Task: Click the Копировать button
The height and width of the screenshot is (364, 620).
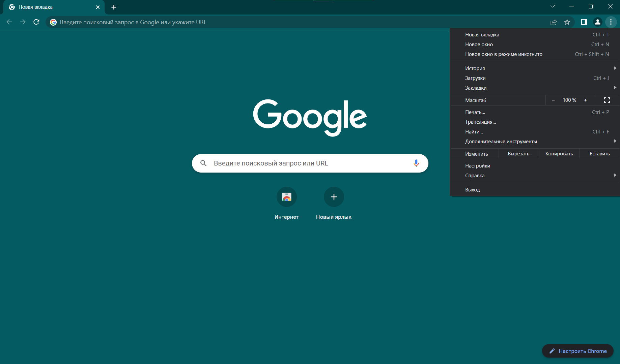Action: pos(559,154)
